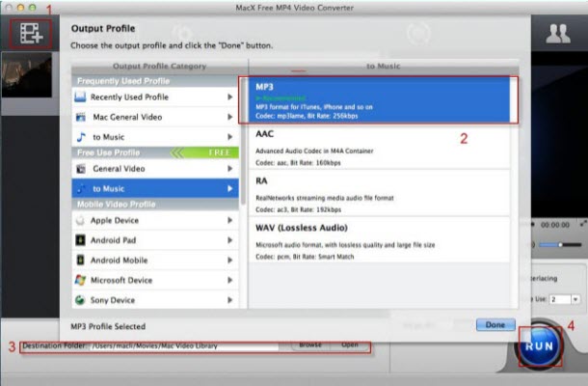
Task: Select the RA output profile
Action: pos(379,193)
